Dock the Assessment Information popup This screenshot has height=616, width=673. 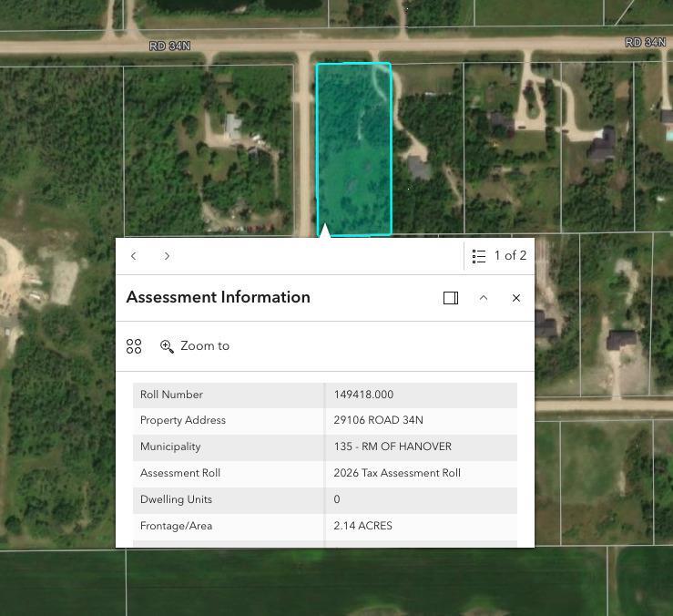pyautogui.click(x=451, y=298)
